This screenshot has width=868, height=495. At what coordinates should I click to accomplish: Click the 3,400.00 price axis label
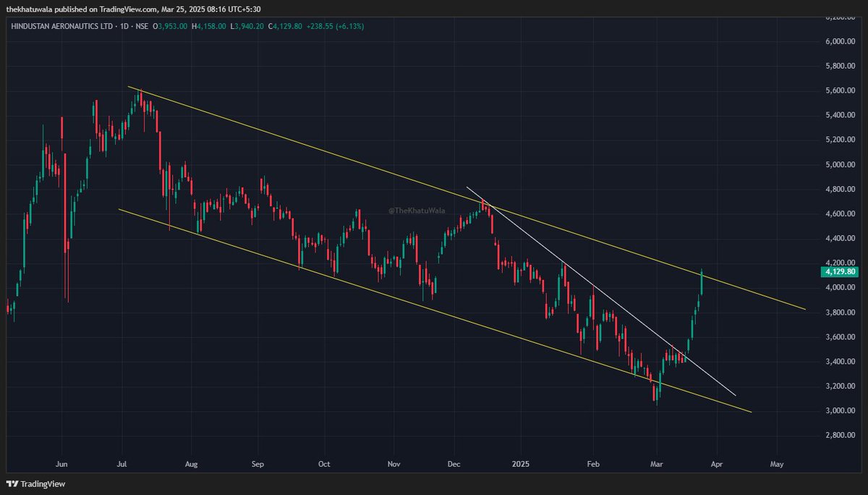coord(841,361)
